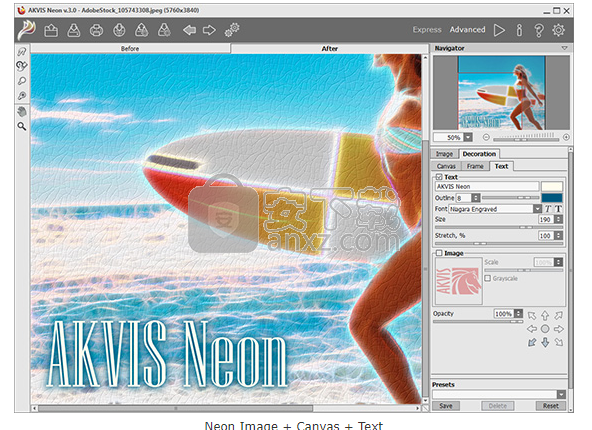The image size is (592, 430).
Task: Select the second effect tool in left toolbar
Action: [x=22, y=66]
